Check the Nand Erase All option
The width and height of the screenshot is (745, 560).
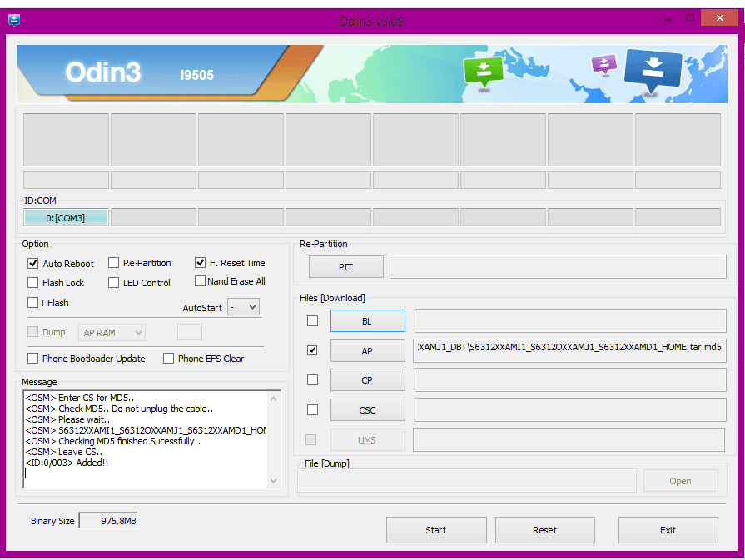point(200,280)
